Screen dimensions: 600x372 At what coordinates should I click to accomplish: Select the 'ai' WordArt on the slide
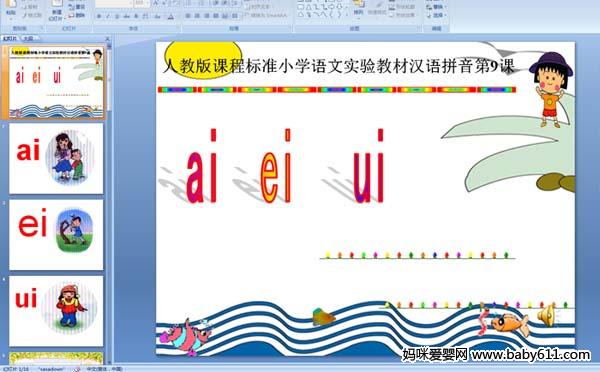coord(202,165)
